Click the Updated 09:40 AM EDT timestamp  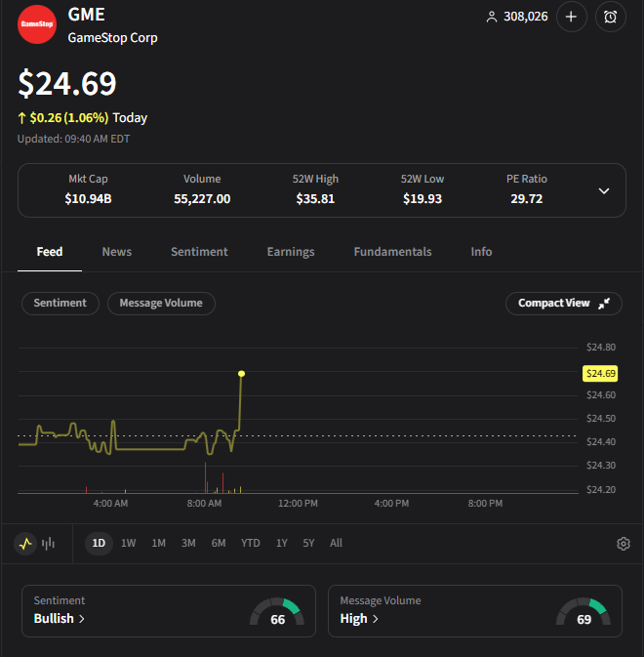click(x=73, y=139)
